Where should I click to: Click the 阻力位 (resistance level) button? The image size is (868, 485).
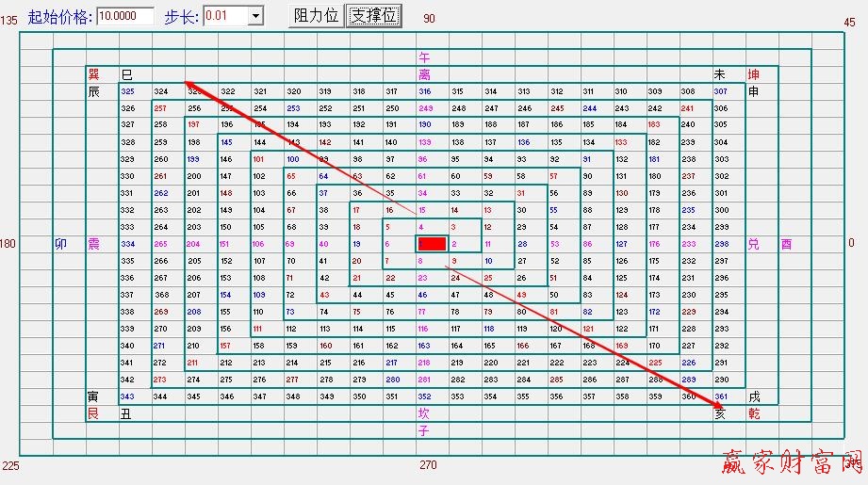(x=316, y=15)
